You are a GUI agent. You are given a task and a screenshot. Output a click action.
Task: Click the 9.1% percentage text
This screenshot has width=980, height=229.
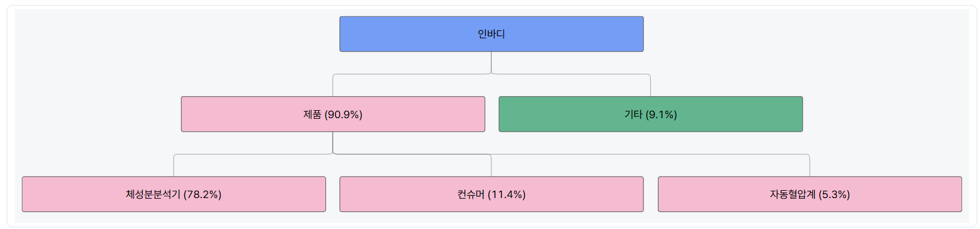(661, 115)
